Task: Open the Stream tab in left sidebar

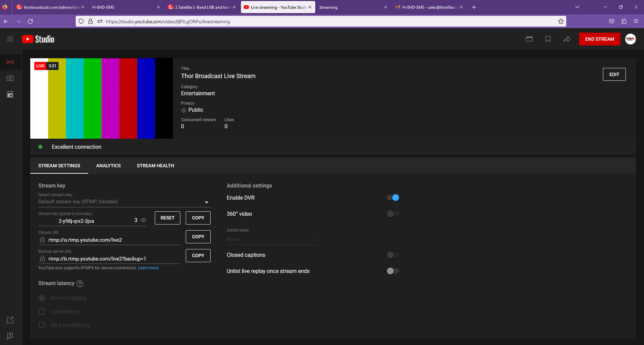Action: tap(10, 62)
